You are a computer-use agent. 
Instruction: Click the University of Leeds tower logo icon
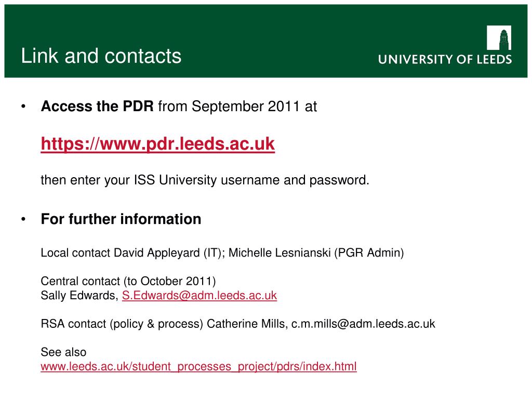(499, 37)
